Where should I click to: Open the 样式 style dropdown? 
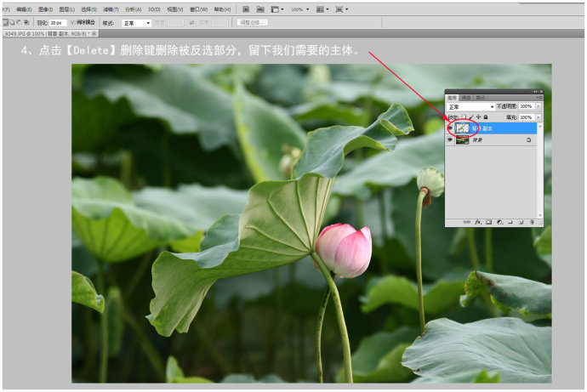click(136, 23)
